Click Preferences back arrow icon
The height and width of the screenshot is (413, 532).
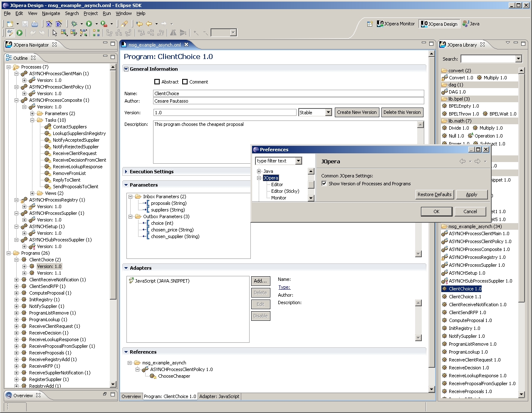click(462, 161)
